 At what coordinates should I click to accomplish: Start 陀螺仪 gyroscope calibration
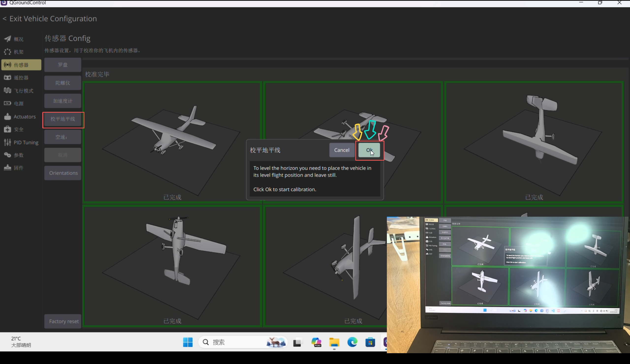coord(63,83)
